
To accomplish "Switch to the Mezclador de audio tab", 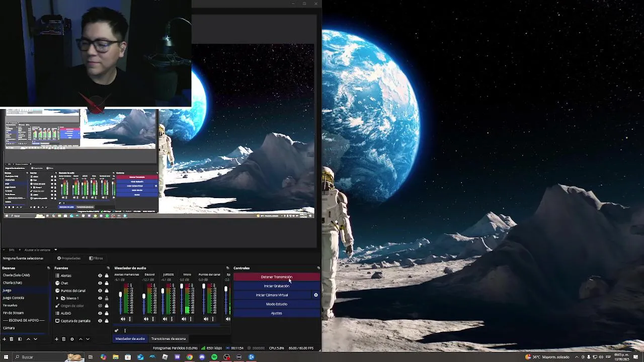I will click(x=130, y=339).
